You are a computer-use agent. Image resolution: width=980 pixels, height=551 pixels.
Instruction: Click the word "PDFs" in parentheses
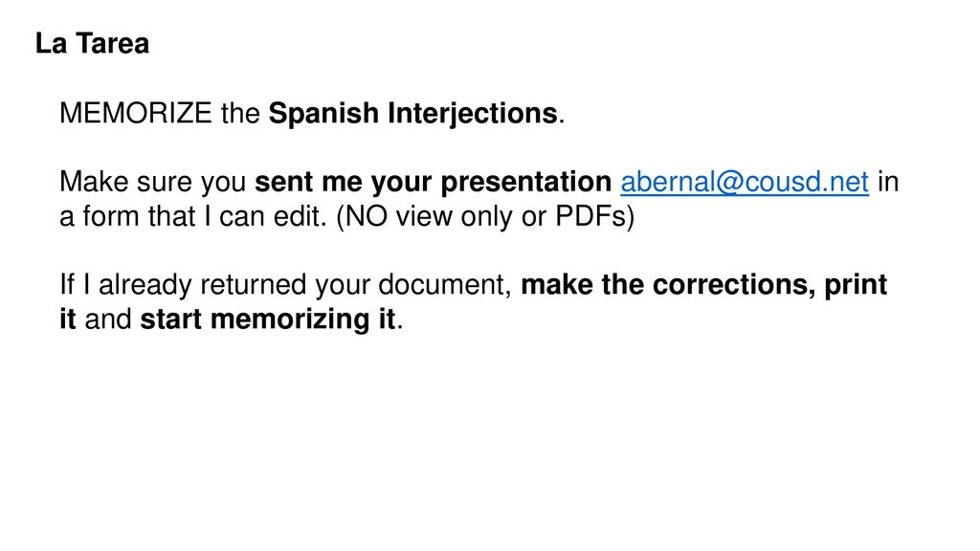[590, 217]
